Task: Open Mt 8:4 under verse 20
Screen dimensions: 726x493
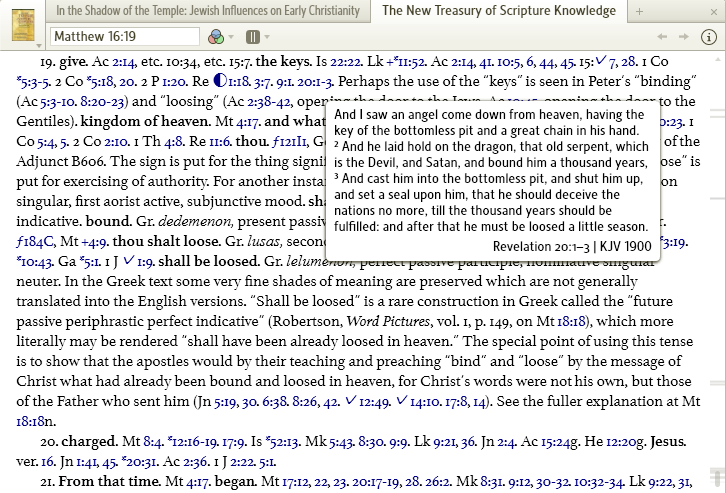Action: [153, 441]
